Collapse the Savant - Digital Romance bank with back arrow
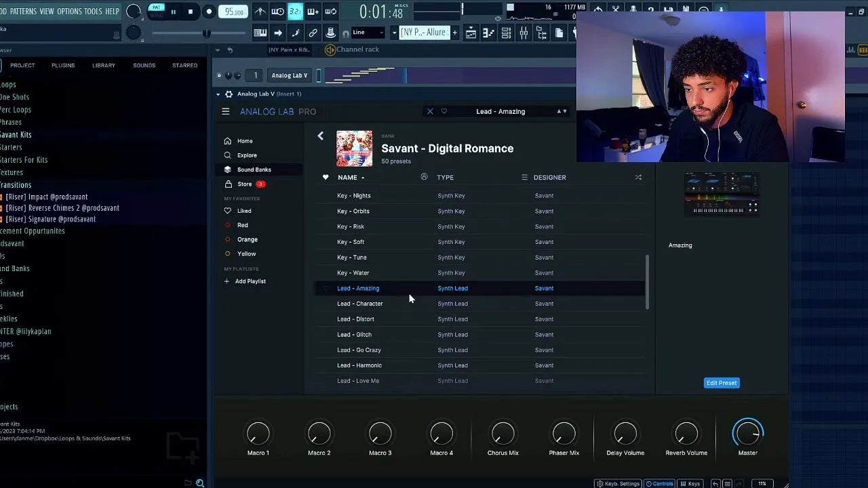This screenshot has height=488, width=868. [321, 136]
